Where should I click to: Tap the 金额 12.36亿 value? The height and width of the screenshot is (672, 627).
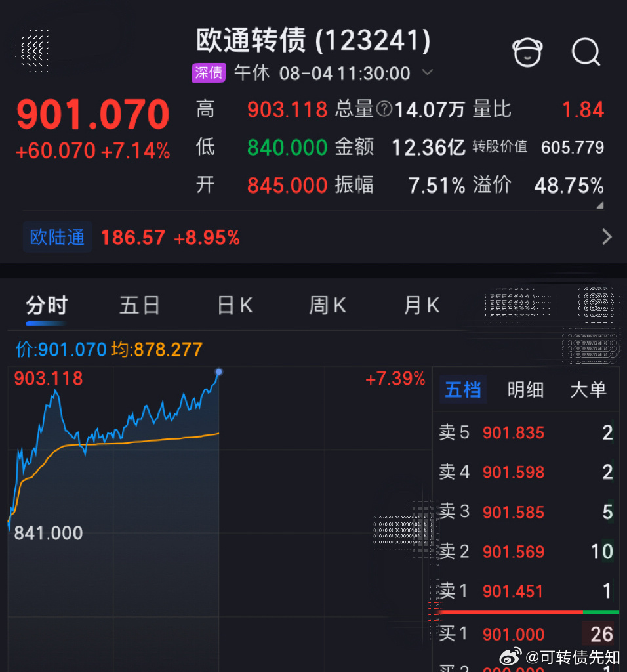[x=428, y=148]
